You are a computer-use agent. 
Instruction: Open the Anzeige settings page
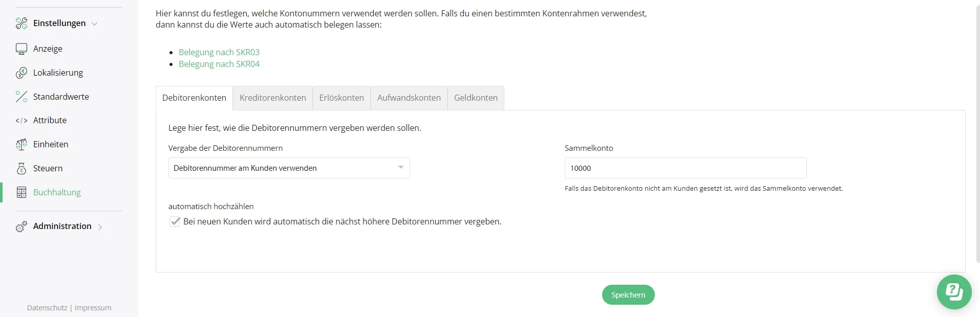[x=48, y=49]
